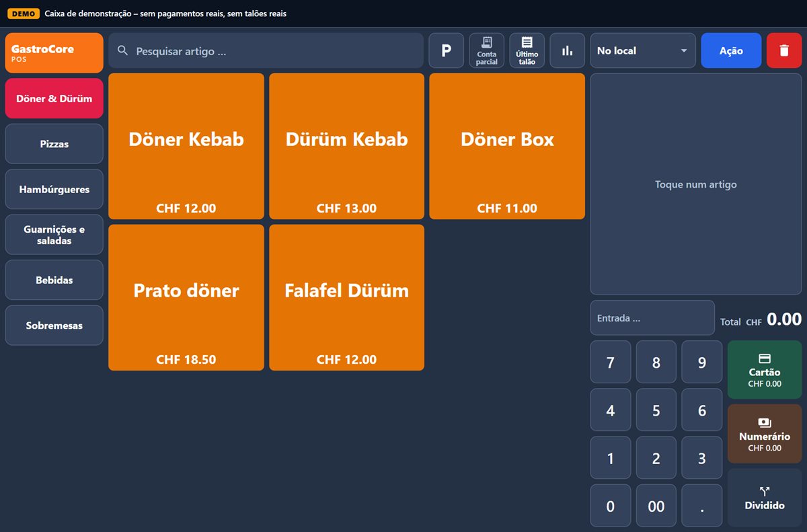The height and width of the screenshot is (532, 807).
Task: Tap the 00 keypad key
Action: pyautogui.click(x=656, y=506)
